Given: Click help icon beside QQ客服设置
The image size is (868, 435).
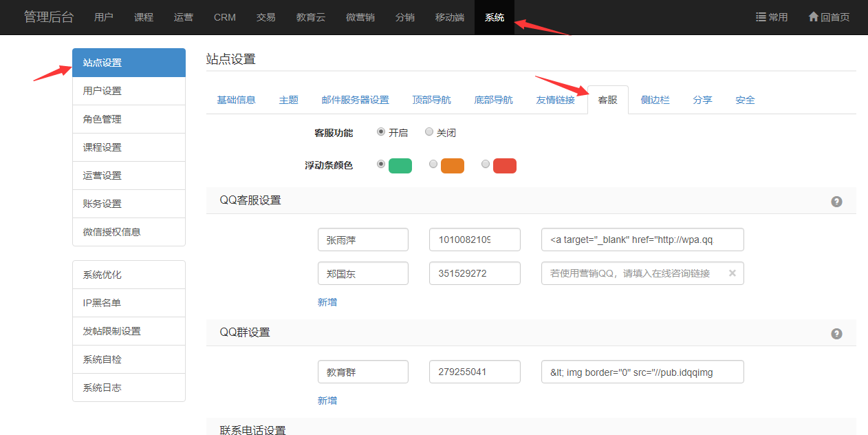Looking at the screenshot, I should pos(836,202).
